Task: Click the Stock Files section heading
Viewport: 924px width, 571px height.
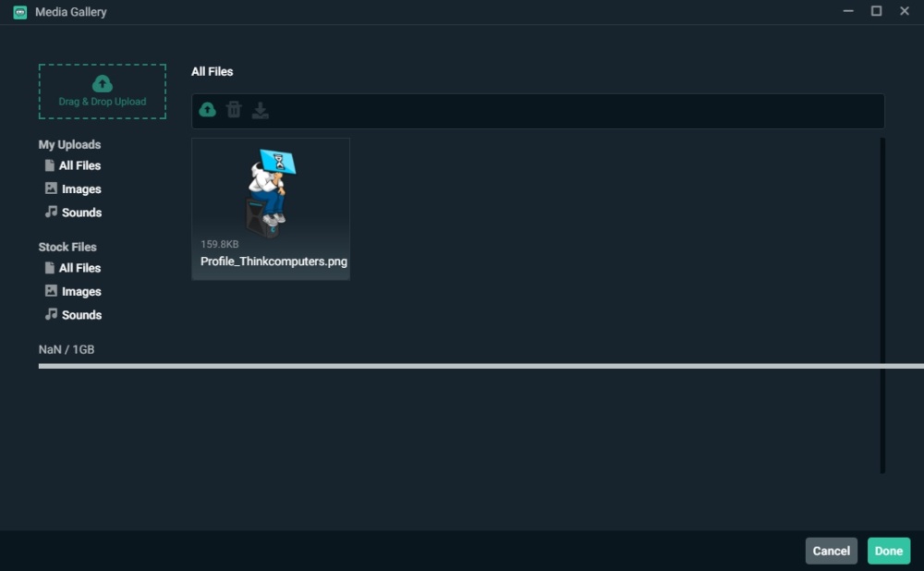Action: point(67,247)
